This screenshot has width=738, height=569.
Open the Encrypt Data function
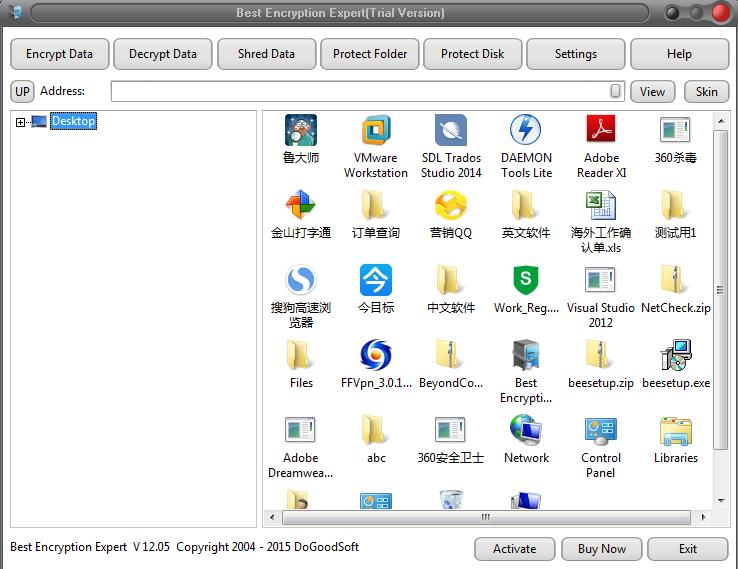click(x=59, y=54)
